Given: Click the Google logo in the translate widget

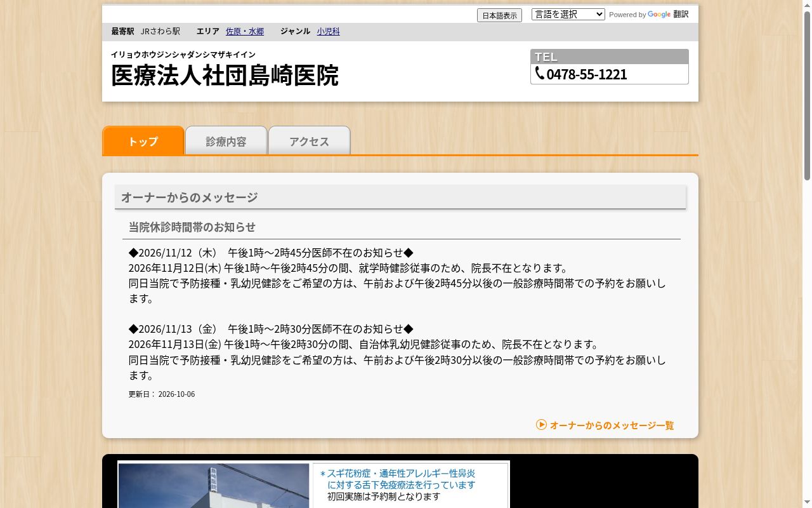Looking at the screenshot, I should [x=659, y=15].
